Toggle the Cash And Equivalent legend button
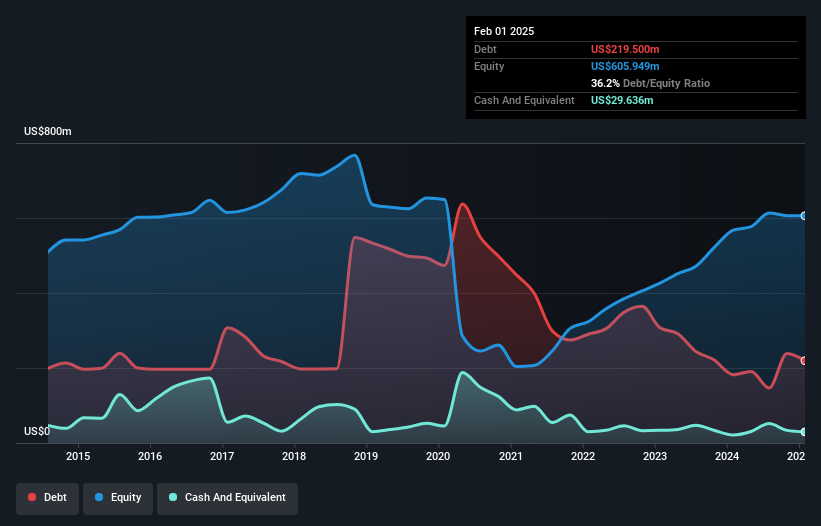 227,498
